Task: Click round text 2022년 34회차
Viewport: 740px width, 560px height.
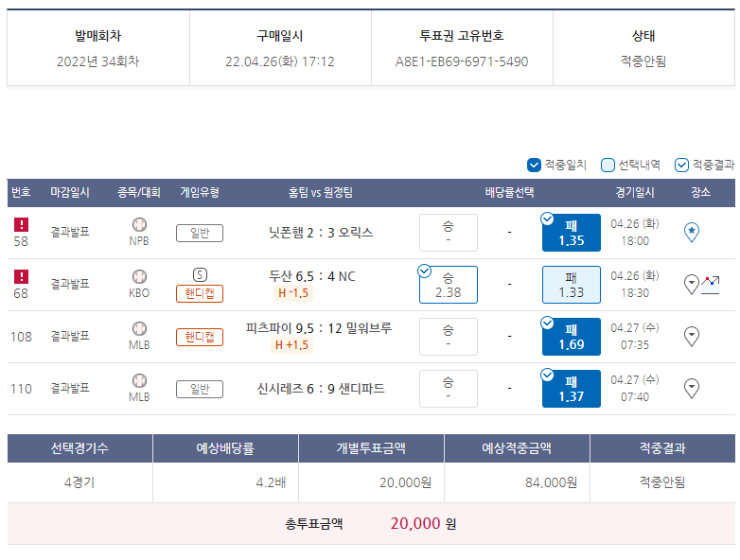Action: [98, 61]
